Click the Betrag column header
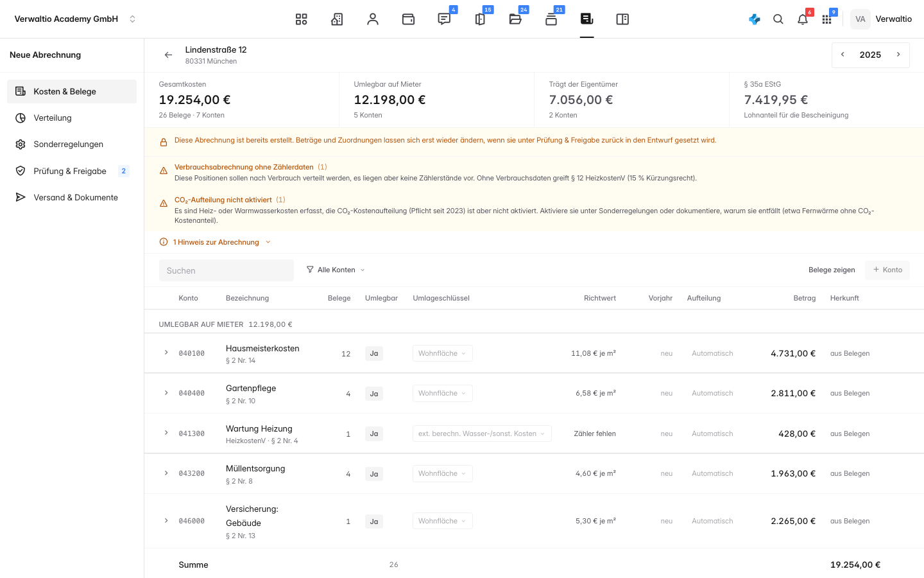 804,298
